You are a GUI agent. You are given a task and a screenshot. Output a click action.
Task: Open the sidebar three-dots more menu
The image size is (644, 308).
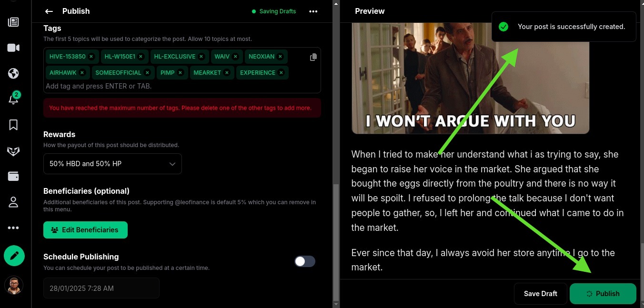(x=13, y=228)
